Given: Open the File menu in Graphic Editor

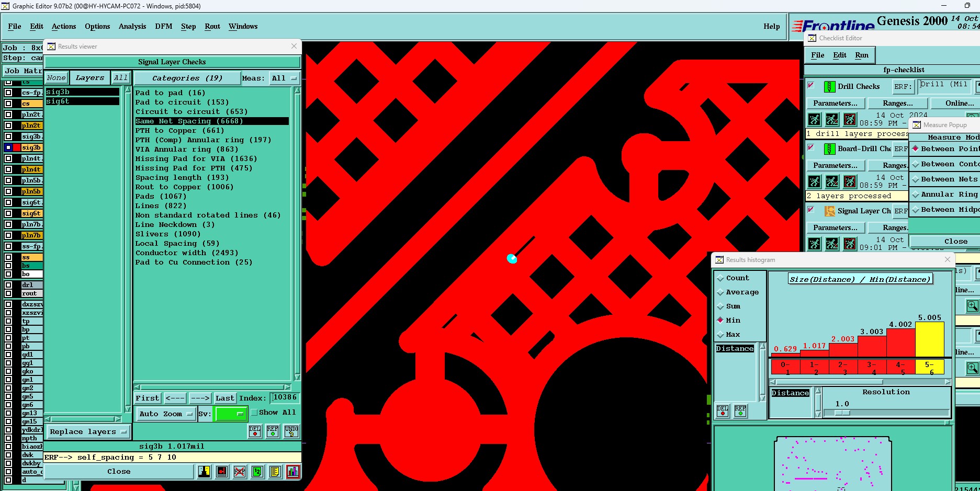Looking at the screenshot, I should pyautogui.click(x=15, y=27).
